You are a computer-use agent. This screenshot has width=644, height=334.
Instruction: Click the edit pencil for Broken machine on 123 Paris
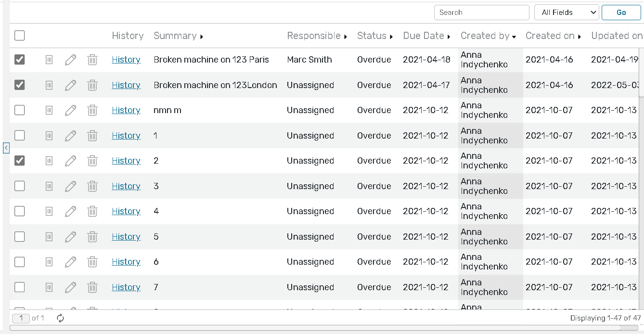click(70, 60)
